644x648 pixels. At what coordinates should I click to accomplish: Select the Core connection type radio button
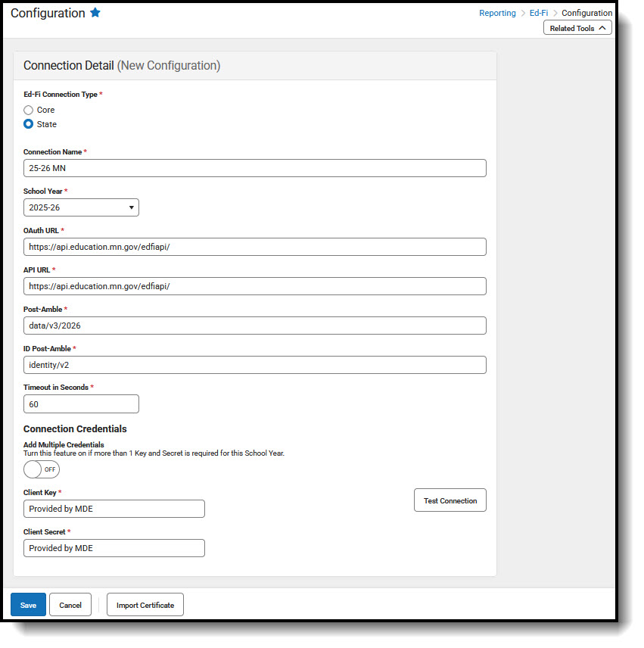[29, 110]
